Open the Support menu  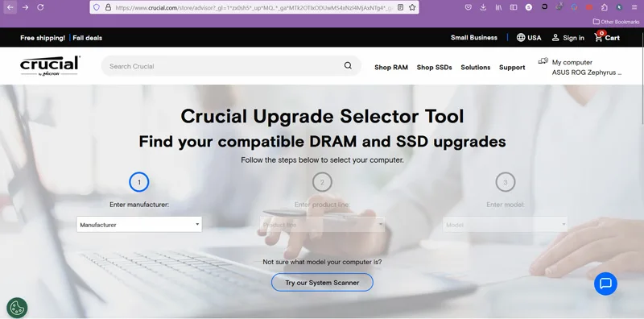pos(512,68)
